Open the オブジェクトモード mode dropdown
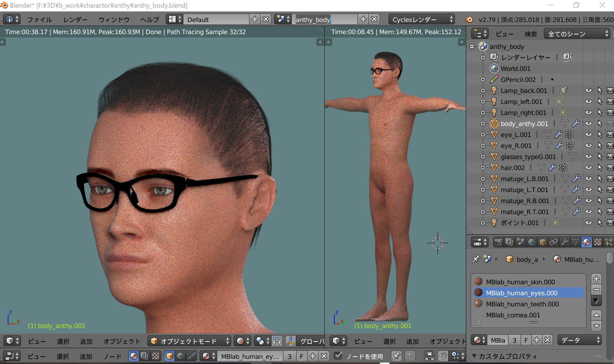Screen dimensions: 614x364 tap(190, 341)
